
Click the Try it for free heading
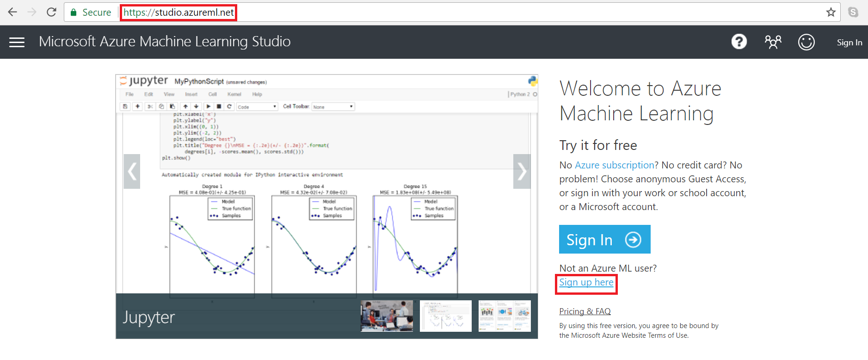click(598, 145)
